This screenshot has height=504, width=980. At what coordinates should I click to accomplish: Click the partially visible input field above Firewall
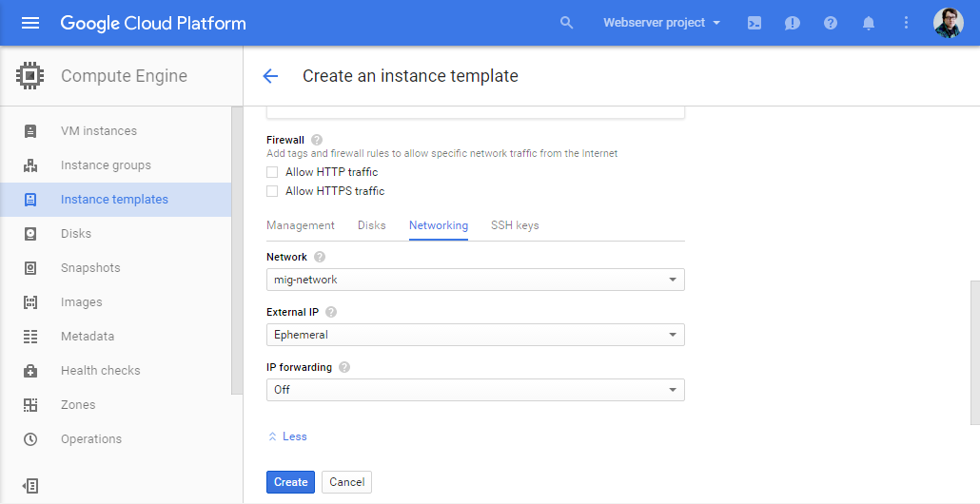point(475,112)
